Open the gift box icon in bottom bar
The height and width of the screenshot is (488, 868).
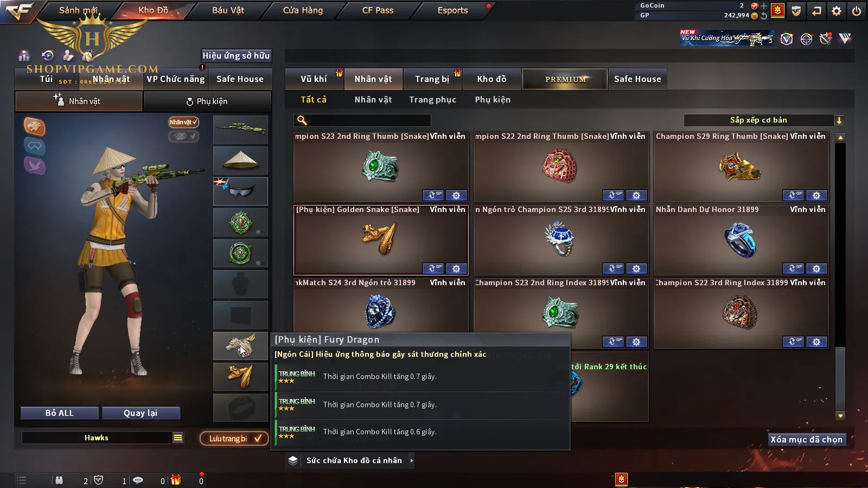pos(176,480)
